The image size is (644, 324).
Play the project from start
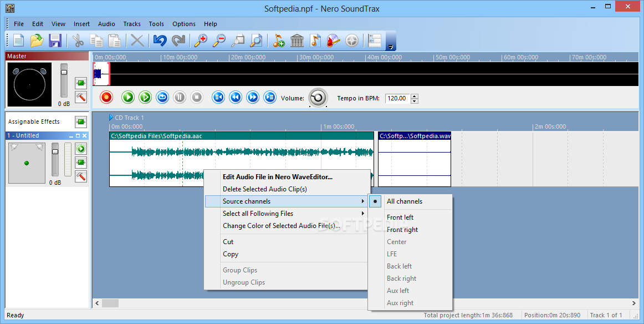click(128, 98)
